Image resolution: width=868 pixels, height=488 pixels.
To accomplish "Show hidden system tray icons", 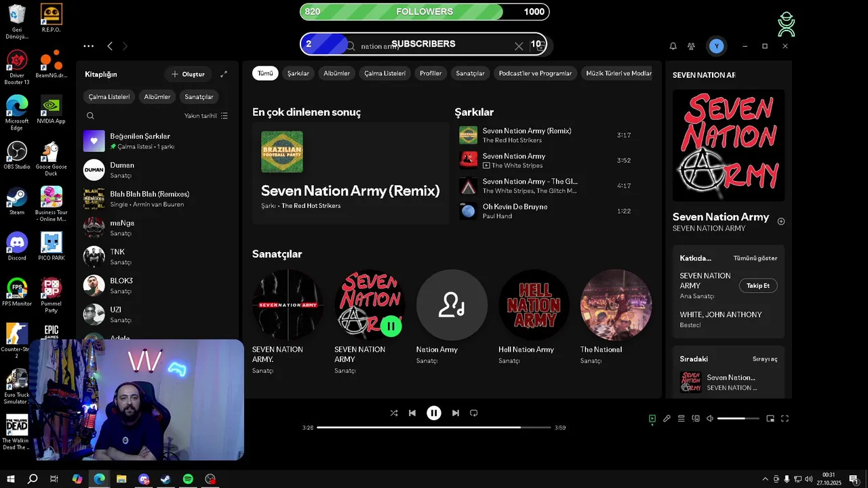I will tap(766, 479).
